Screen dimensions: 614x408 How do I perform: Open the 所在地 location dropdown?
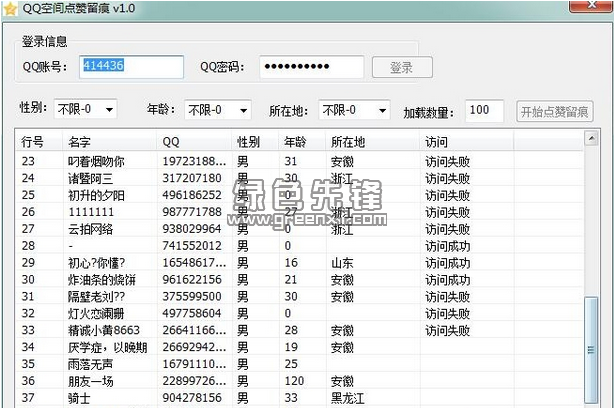[x=354, y=110]
